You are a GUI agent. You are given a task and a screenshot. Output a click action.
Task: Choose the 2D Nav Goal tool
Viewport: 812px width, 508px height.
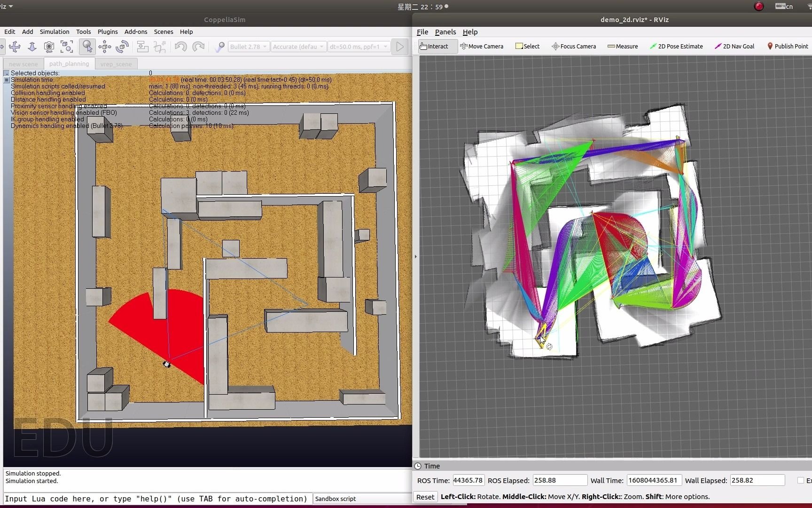(x=734, y=46)
